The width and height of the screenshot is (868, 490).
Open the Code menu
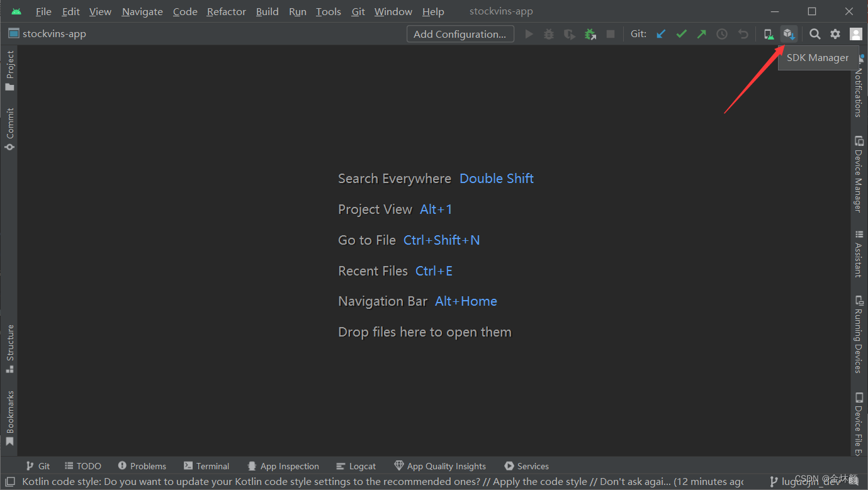pyautogui.click(x=185, y=11)
